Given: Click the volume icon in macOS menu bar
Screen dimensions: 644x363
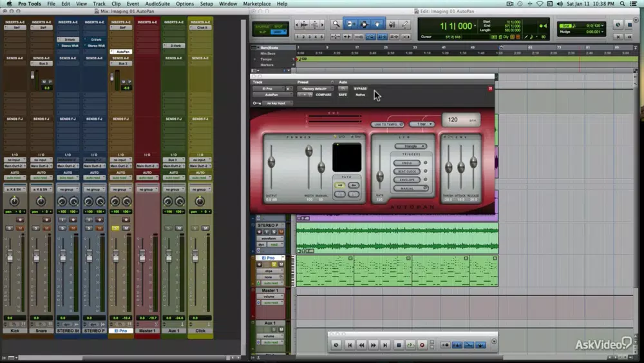Looking at the screenshot, I should (560, 4).
